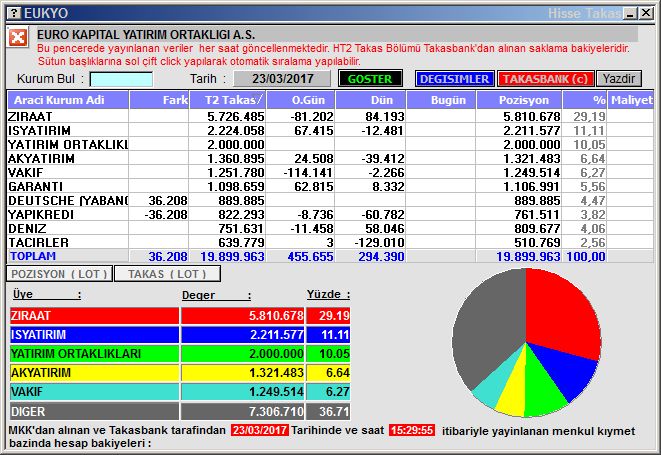Select YATIRIM ORTAKLIKL row in table
Viewport: 661px width, 455px height.
[x=330, y=144]
